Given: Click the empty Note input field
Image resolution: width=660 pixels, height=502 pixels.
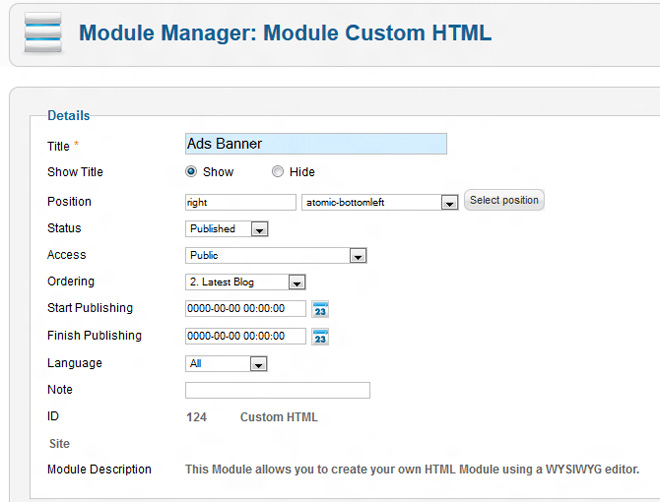Looking at the screenshot, I should (x=277, y=390).
